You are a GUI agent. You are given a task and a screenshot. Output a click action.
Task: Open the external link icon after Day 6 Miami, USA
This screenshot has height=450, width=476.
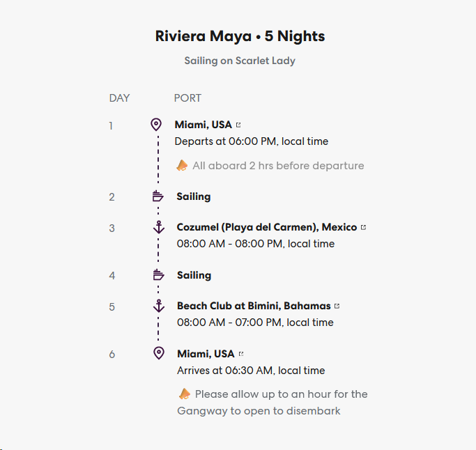(241, 354)
